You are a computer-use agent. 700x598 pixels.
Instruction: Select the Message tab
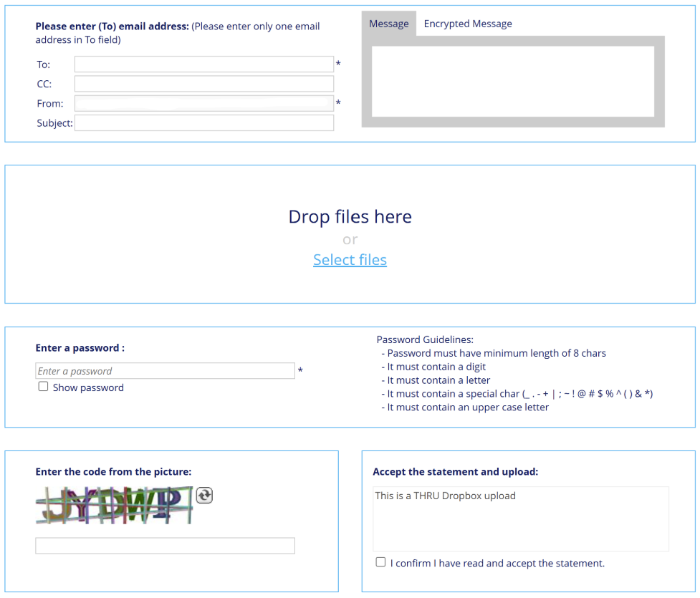389,24
